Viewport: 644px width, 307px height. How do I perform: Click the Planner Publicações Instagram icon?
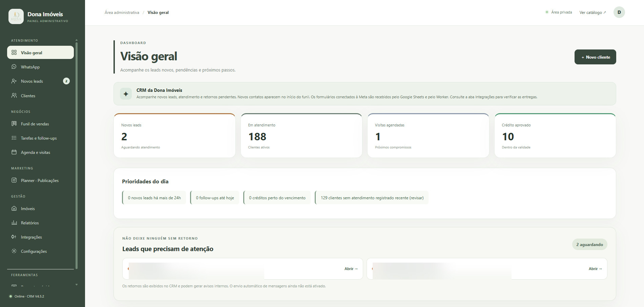click(14, 180)
